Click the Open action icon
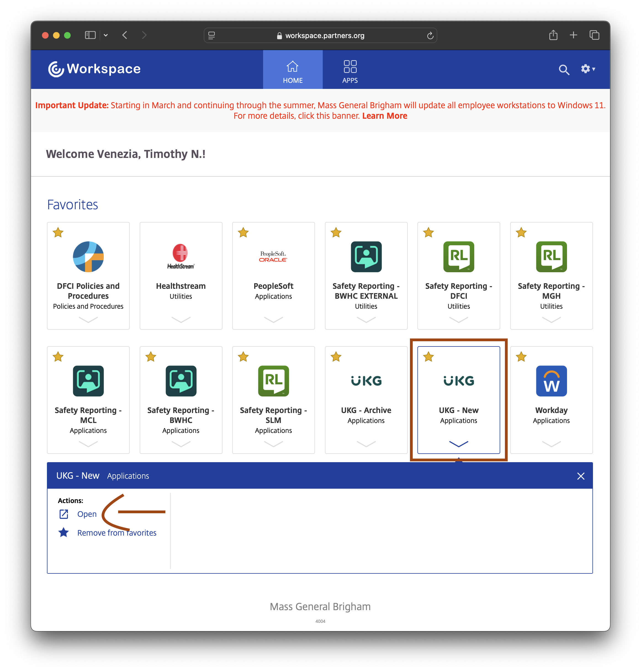The height and width of the screenshot is (672, 641). pyautogui.click(x=64, y=514)
